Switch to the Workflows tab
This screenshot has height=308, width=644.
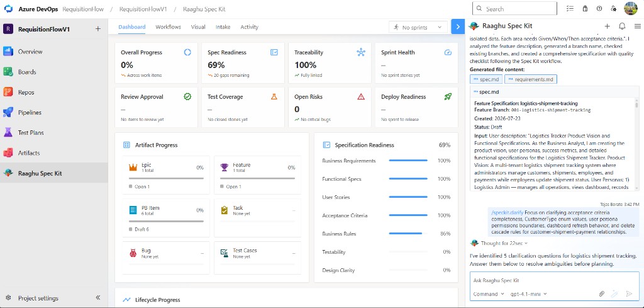[168, 27]
